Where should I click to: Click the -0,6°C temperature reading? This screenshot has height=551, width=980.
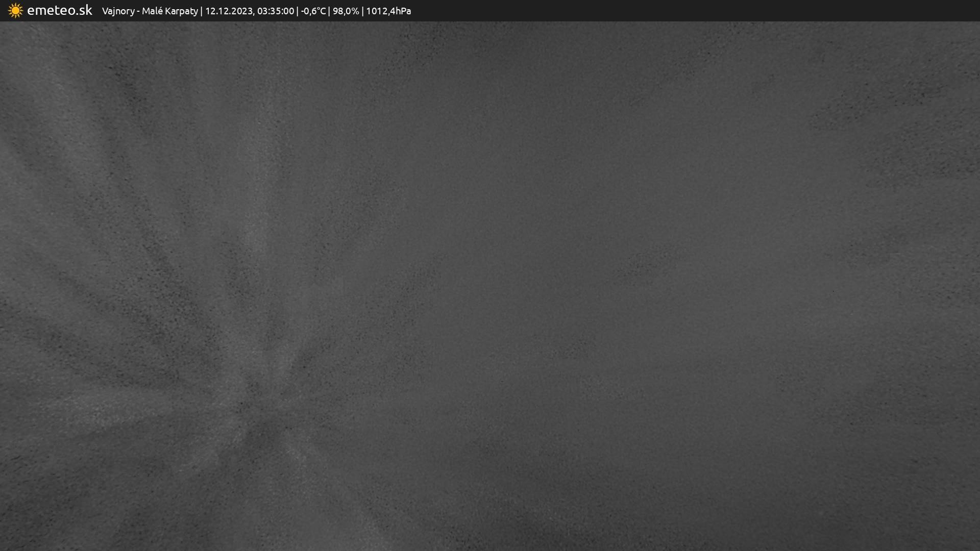point(313,11)
